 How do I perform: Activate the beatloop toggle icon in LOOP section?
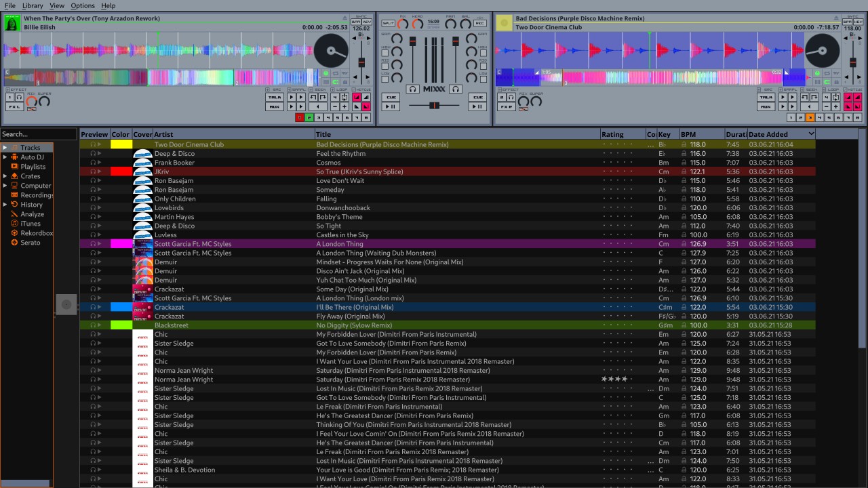344,98
